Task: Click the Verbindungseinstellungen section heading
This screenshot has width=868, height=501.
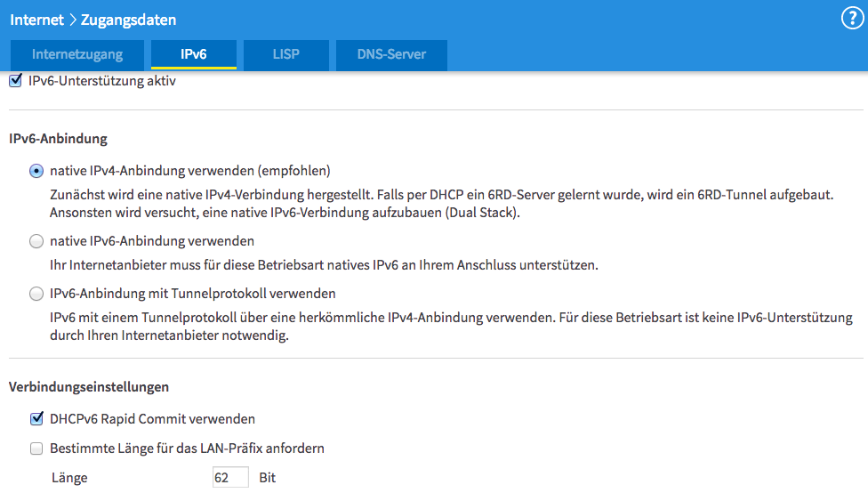Action: pos(89,387)
